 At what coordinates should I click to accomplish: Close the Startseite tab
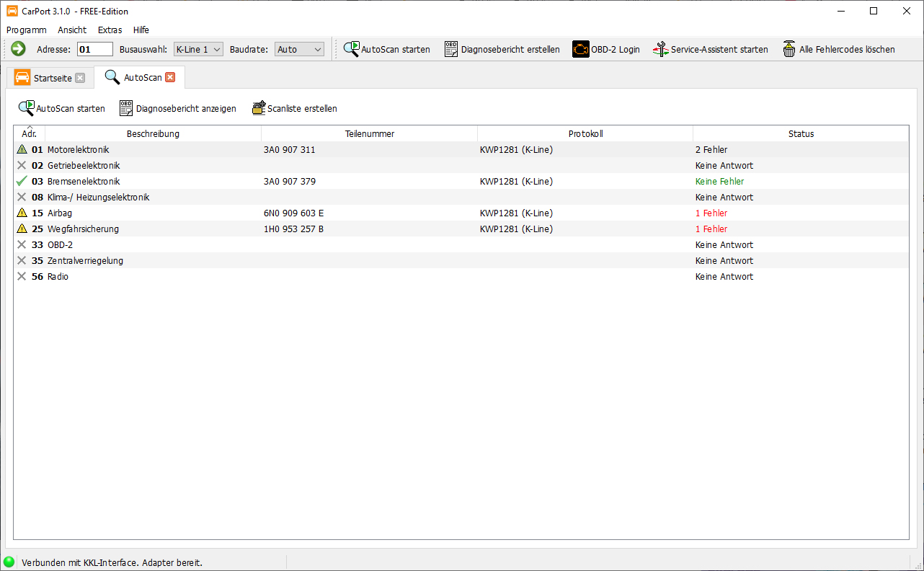click(x=80, y=78)
